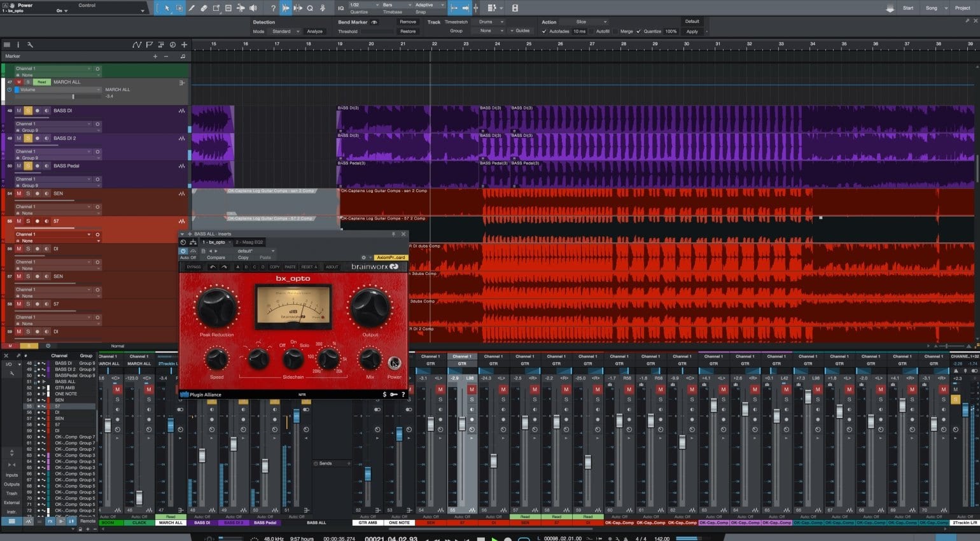Select the Mute tool
The width and height of the screenshot is (980, 541).
pos(228,8)
